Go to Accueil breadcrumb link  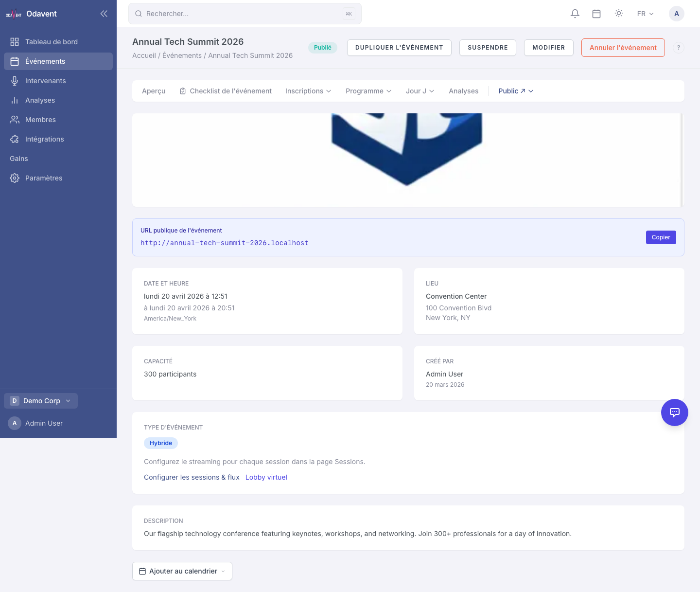click(x=144, y=55)
